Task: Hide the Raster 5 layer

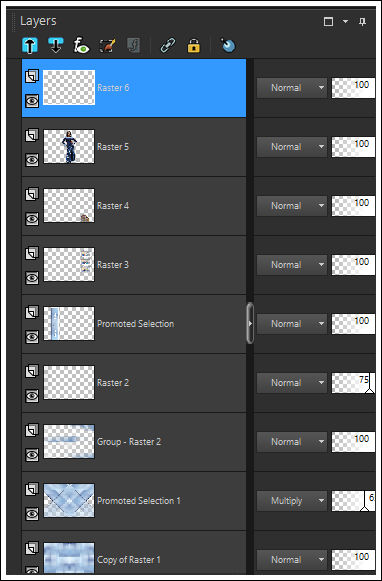Action: click(32, 160)
